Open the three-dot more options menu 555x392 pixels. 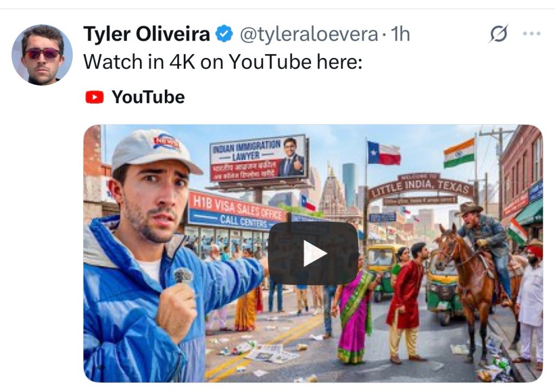coord(532,34)
